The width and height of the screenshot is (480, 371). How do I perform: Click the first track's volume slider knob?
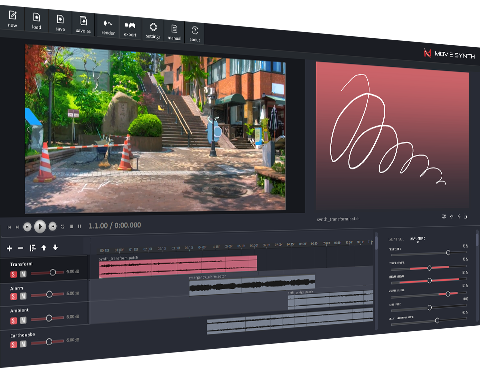[53, 273]
